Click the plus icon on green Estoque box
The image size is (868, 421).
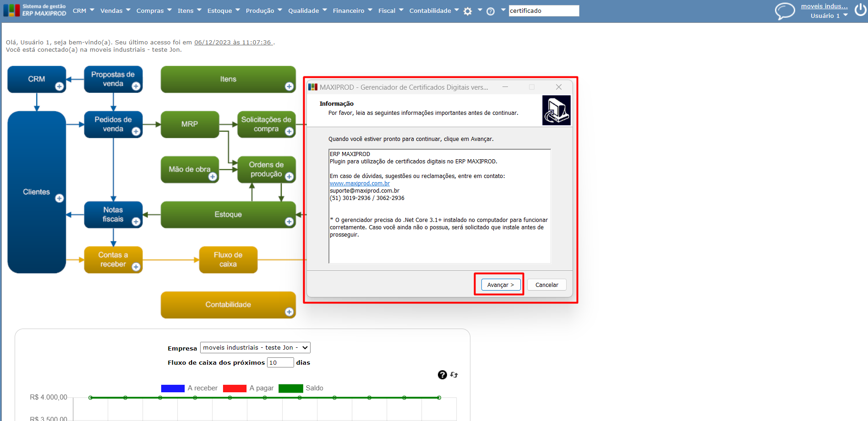click(289, 222)
